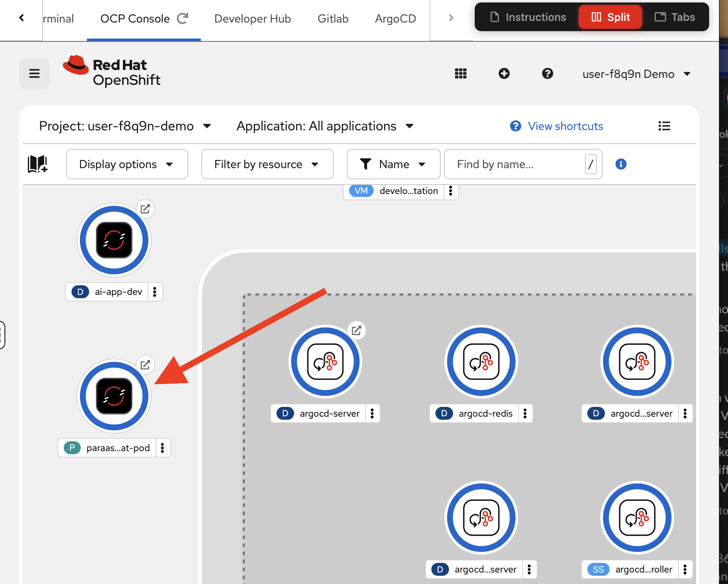
Task: Open ai-app-dev external URL icon
Action: point(145,209)
